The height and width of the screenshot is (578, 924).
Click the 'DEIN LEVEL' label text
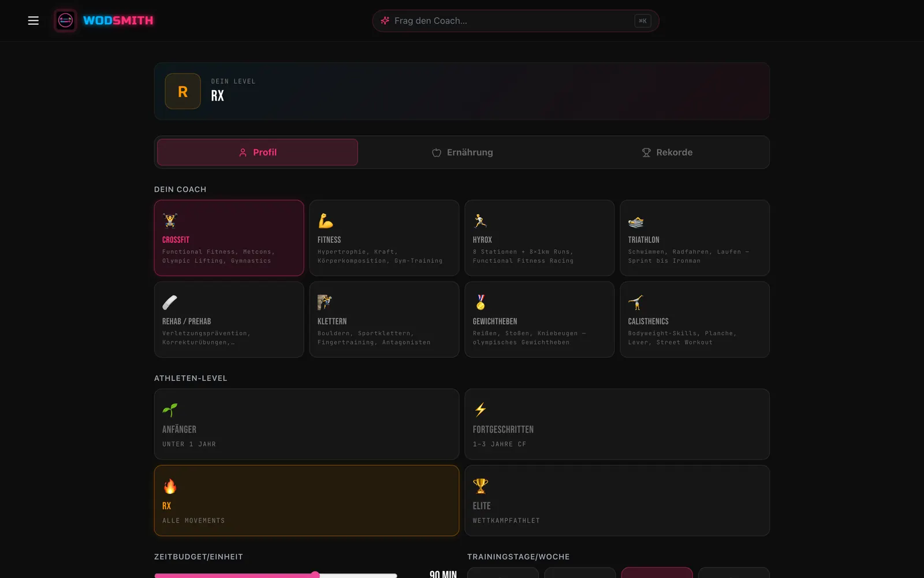pos(233,81)
